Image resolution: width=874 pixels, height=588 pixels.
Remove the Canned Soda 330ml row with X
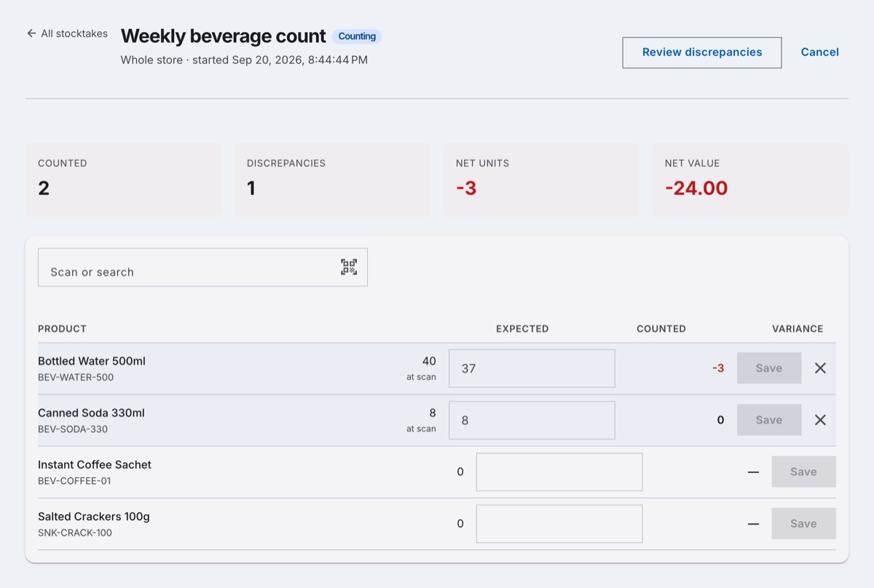pos(820,420)
